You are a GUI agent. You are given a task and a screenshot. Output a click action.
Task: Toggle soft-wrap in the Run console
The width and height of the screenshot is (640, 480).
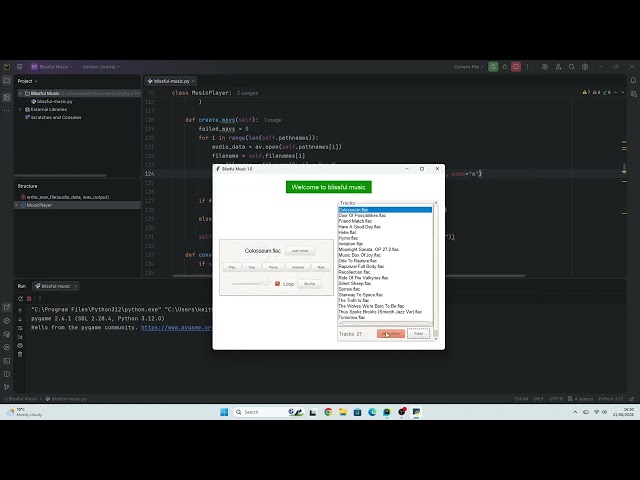click(20, 328)
